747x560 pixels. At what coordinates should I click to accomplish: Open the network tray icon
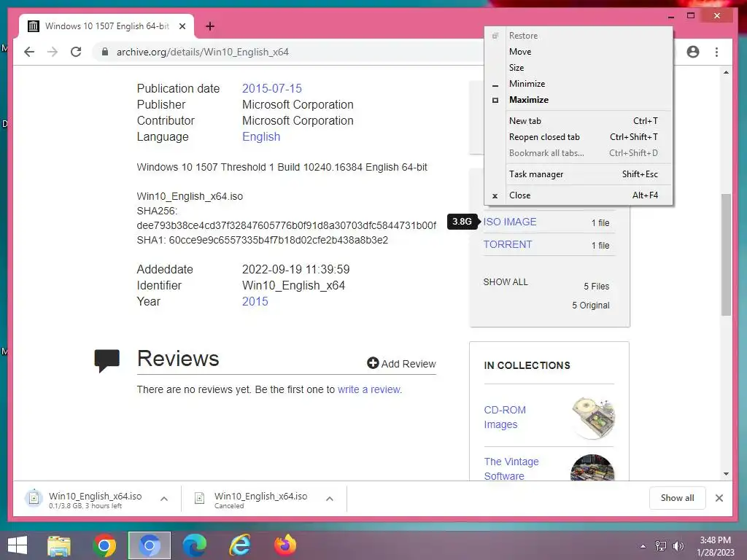[x=661, y=546]
